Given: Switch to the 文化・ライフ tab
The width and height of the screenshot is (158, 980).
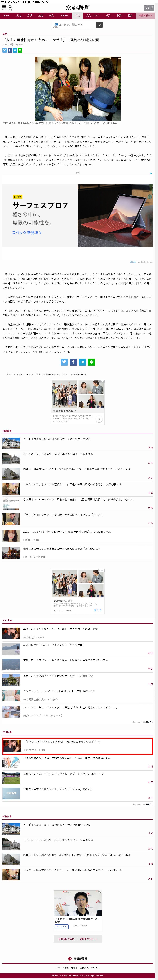Looking at the screenshot, I should (93, 16).
